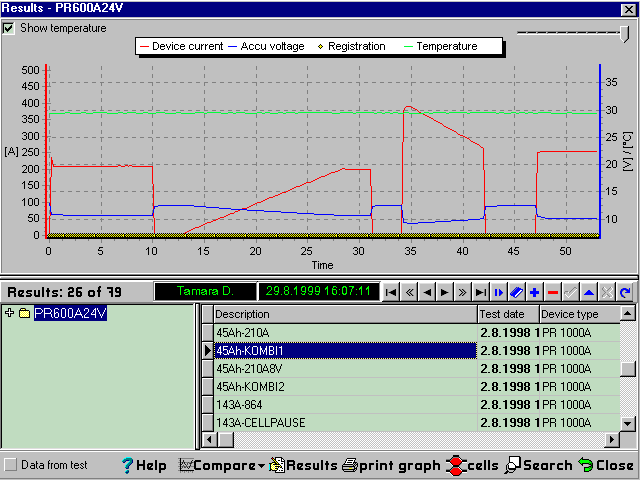Viewport: 640px width, 480px height.
Task: Jump to the last record in navigator
Action: (x=481, y=292)
